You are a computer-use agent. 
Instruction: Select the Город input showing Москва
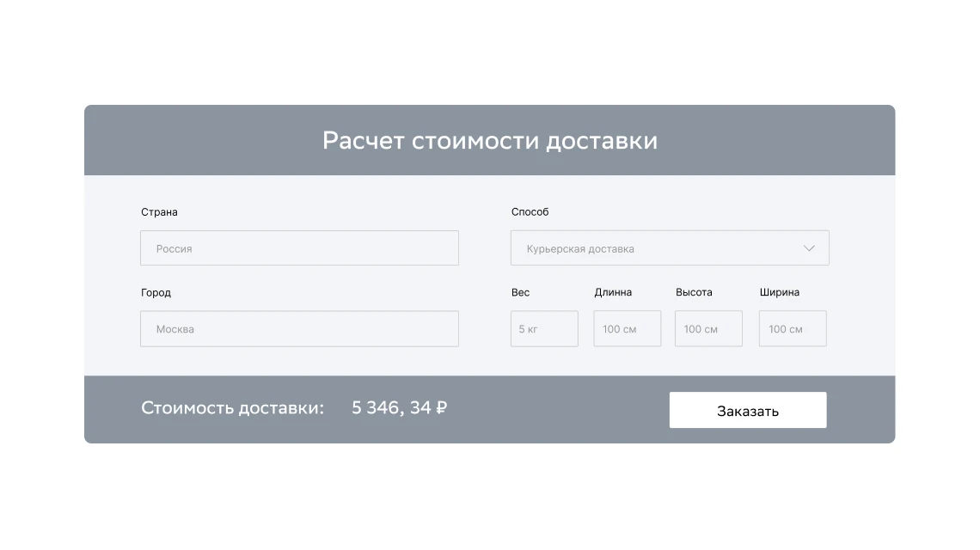[x=299, y=329]
